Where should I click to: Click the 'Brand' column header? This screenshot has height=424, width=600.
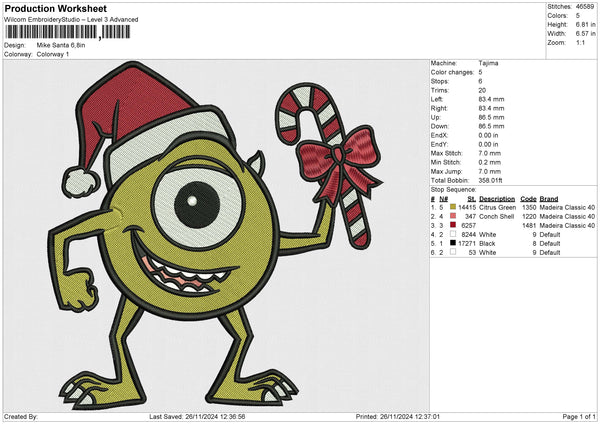[x=549, y=199]
